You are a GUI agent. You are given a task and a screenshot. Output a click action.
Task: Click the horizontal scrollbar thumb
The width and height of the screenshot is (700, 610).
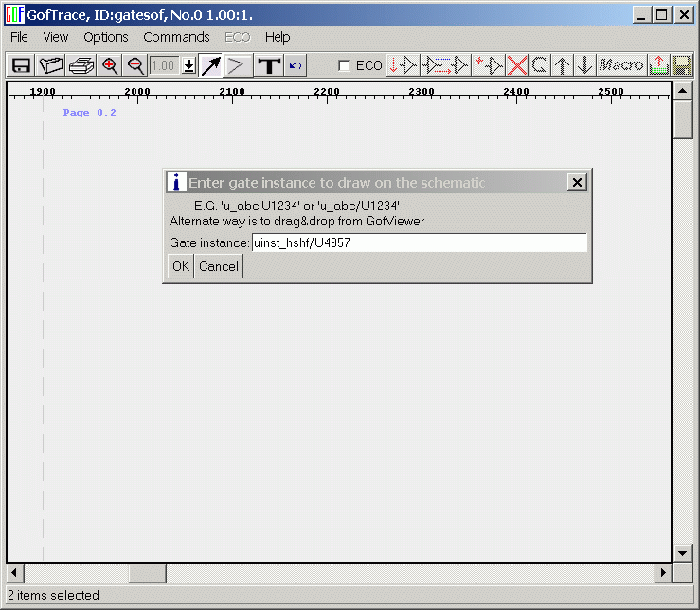coord(147,573)
